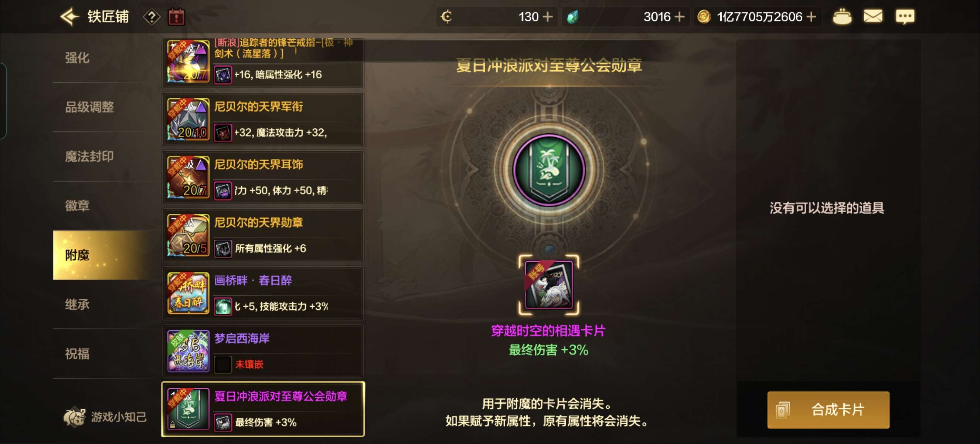Click the 合成卡片 button
Viewport: 980px width, 444px height.
click(x=828, y=410)
